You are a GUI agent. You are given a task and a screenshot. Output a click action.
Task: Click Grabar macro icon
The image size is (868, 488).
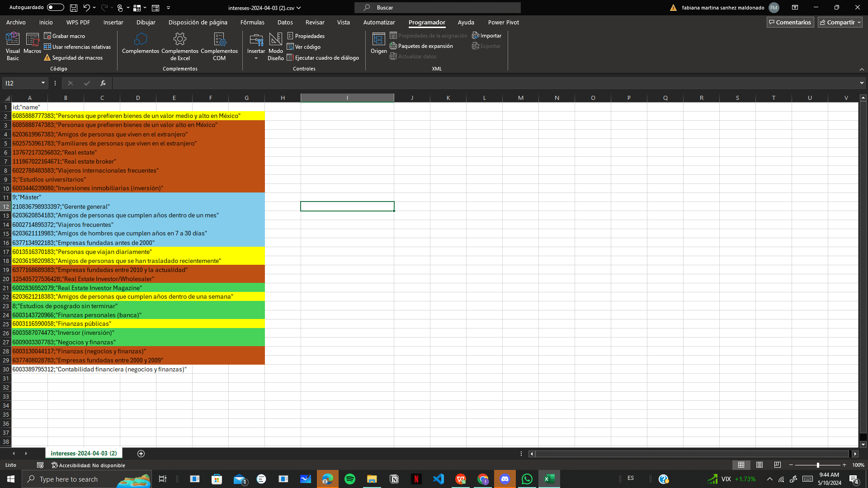(x=47, y=36)
